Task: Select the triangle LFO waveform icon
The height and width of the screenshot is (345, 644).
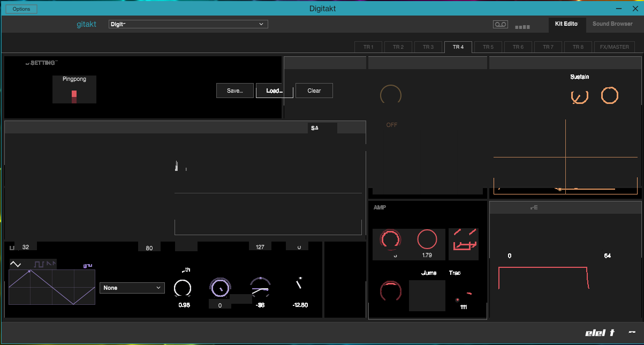Action: 16,264
